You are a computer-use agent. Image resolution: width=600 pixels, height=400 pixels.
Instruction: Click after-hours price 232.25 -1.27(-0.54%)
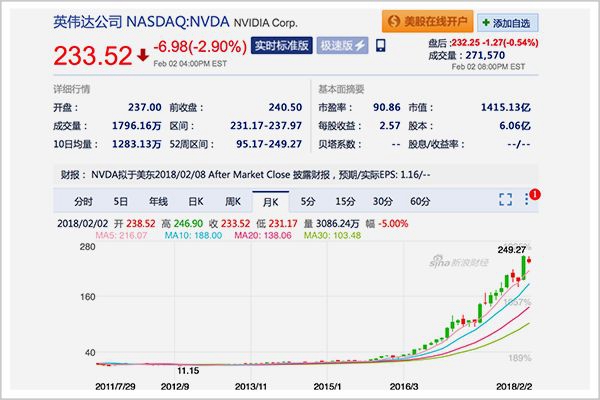click(495, 42)
